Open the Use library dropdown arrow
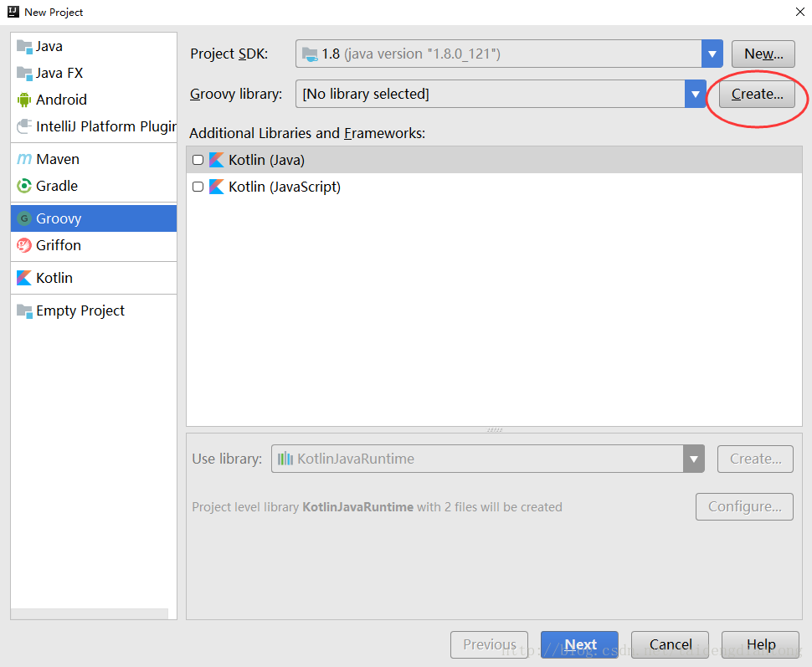Image resolution: width=812 pixels, height=667 pixels. (x=693, y=459)
